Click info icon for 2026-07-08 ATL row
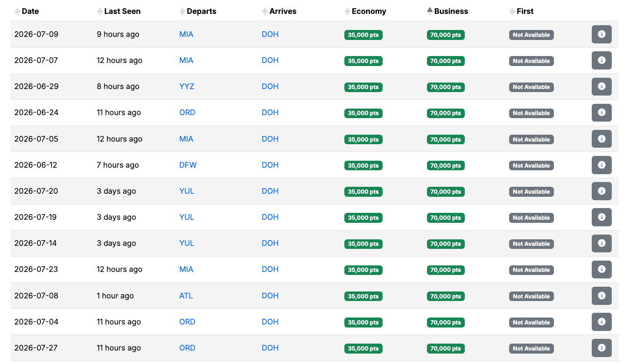The image size is (630, 364). pos(601,296)
